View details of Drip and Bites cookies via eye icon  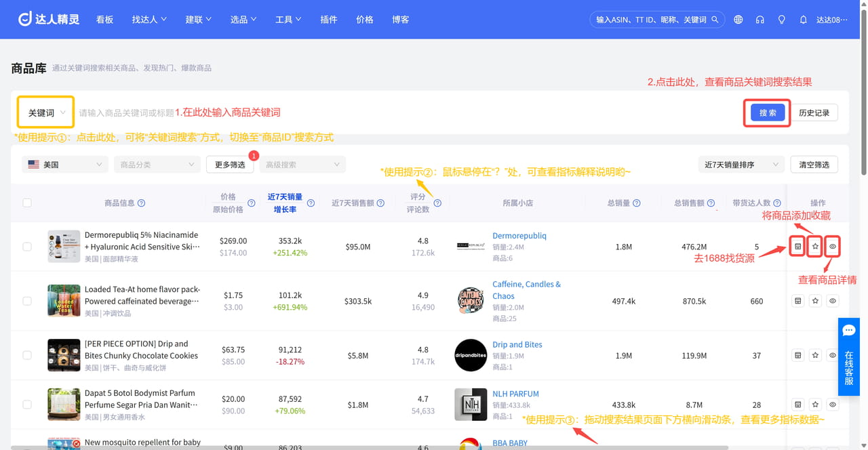coord(833,355)
